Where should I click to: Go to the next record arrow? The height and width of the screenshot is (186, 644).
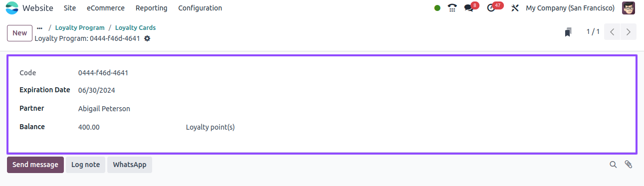629,32
